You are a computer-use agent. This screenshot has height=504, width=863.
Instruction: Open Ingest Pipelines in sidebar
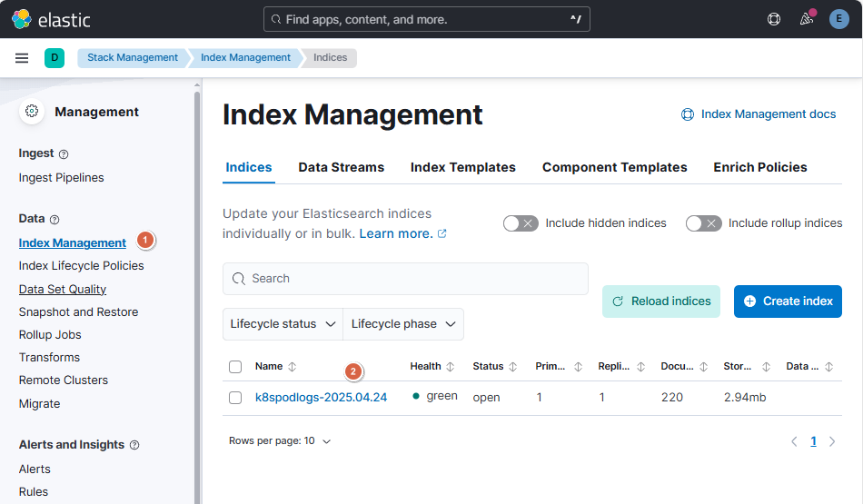[x=61, y=178]
